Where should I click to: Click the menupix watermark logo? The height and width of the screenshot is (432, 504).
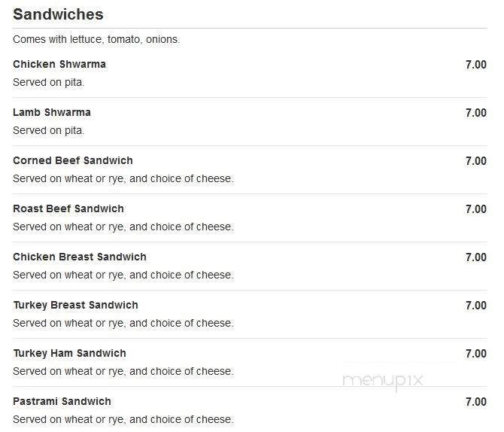[383, 381]
